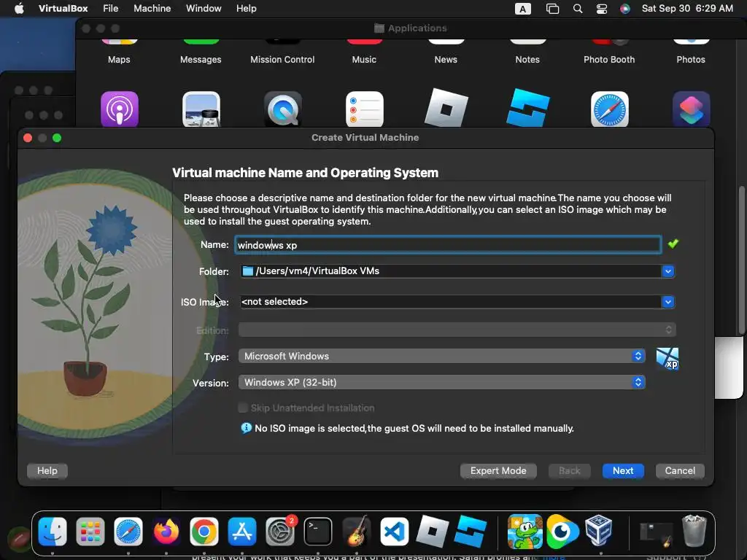Click Maps label in Applications window
The height and width of the screenshot is (560, 747).
click(119, 60)
